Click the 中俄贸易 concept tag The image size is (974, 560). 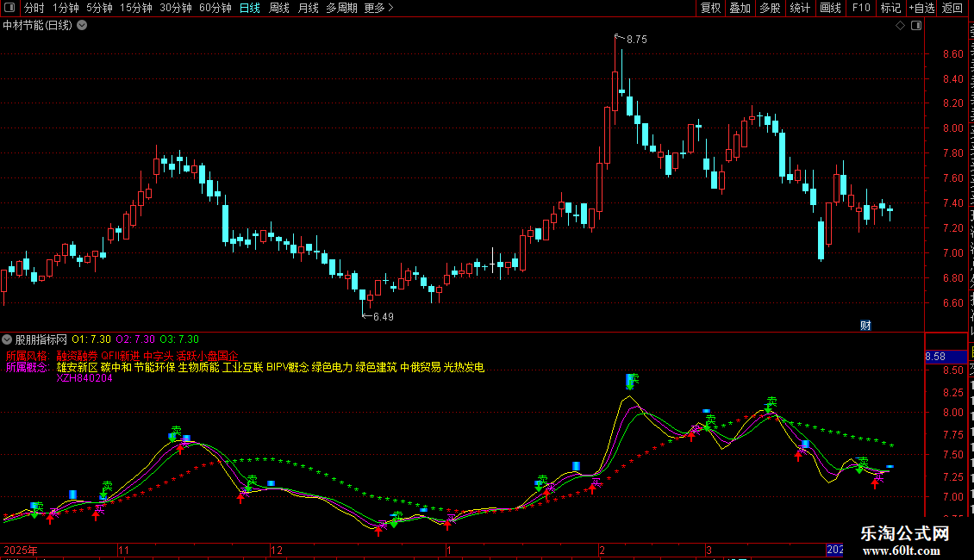[x=421, y=367]
